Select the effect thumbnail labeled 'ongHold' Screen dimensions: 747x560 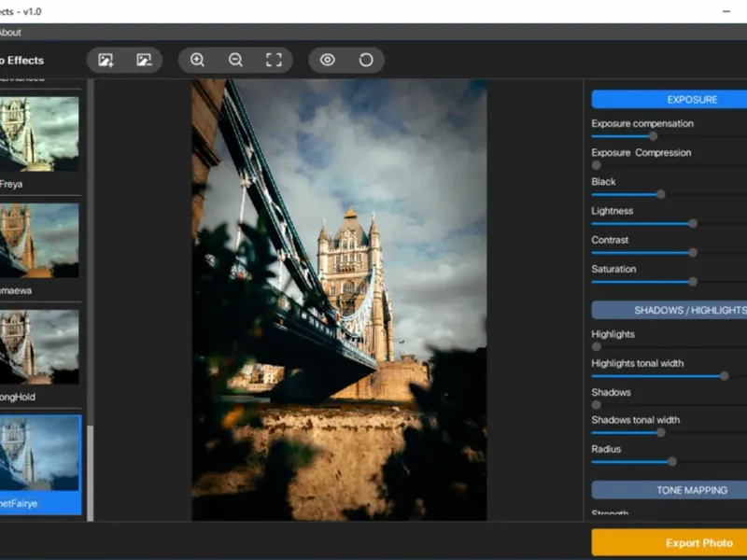coord(39,347)
